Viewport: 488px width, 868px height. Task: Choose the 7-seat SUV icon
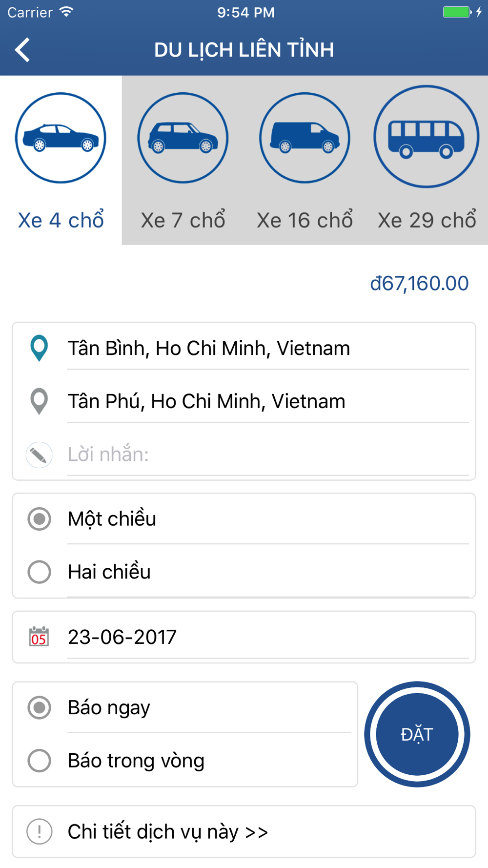click(183, 138)
